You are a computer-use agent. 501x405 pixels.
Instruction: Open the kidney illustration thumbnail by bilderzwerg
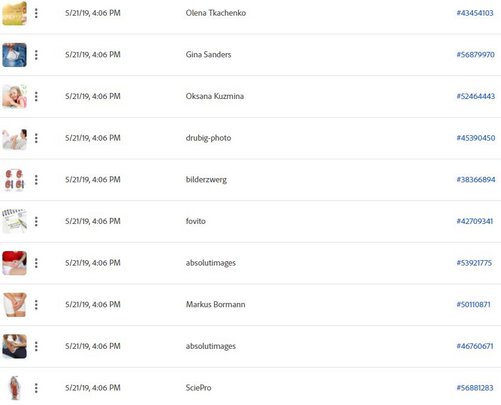(14, 180)
